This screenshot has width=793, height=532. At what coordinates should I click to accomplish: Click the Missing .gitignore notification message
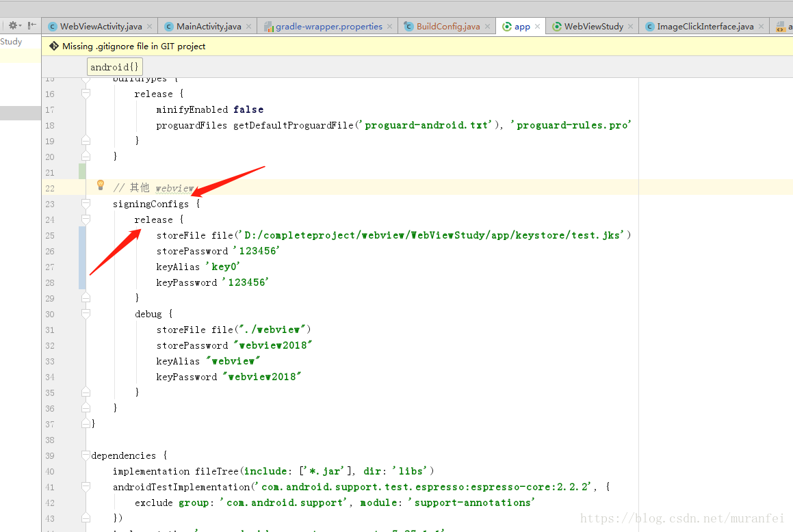133,46
